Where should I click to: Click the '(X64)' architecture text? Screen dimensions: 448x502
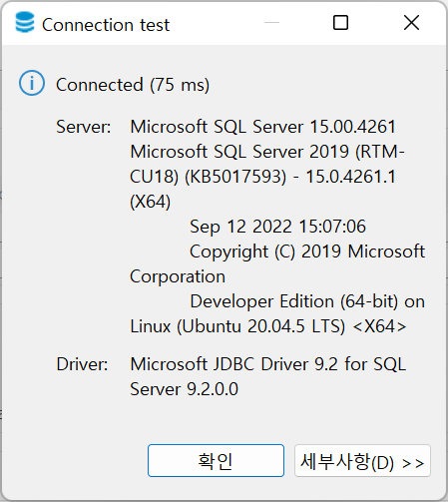point(151,202)
